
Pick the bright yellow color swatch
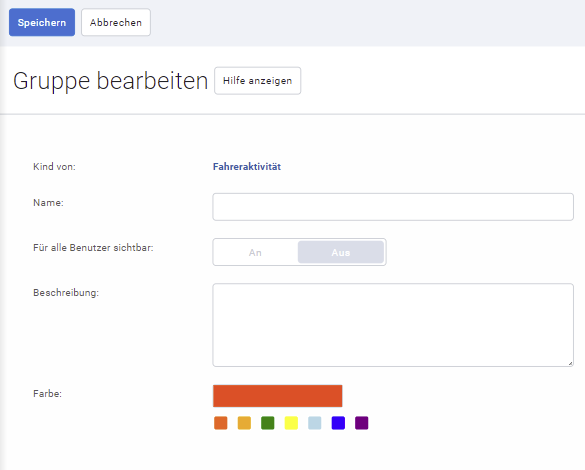coord(291,423)
